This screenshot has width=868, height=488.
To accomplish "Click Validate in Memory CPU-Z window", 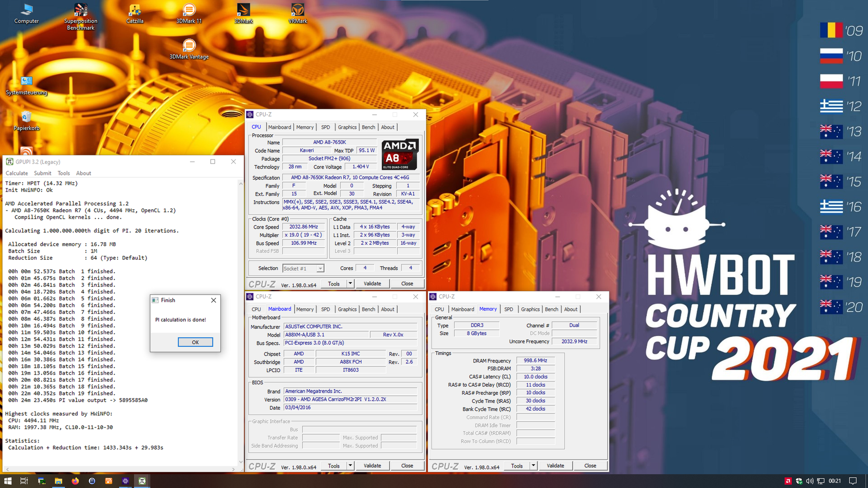I will 555,465.
